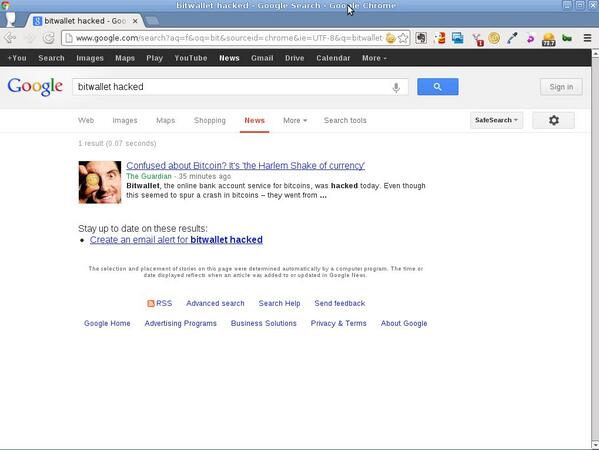Open Advertising Programs footer link

tap(180, 323)
